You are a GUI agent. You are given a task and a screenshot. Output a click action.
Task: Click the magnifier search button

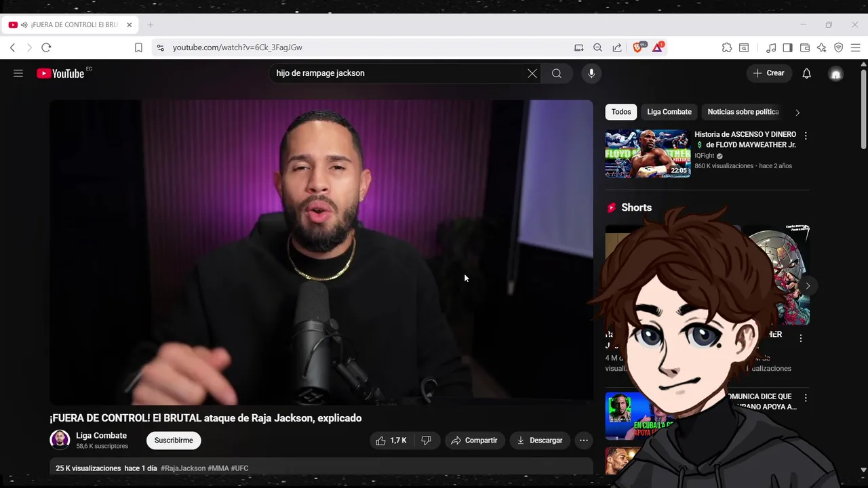coord(557,73)
